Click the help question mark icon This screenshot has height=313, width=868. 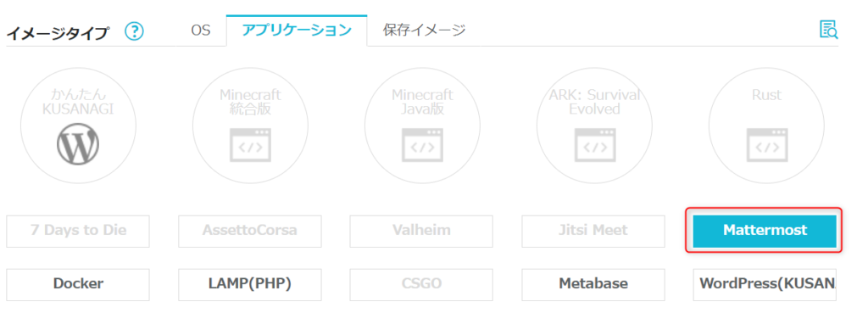[x=134, y=31]
